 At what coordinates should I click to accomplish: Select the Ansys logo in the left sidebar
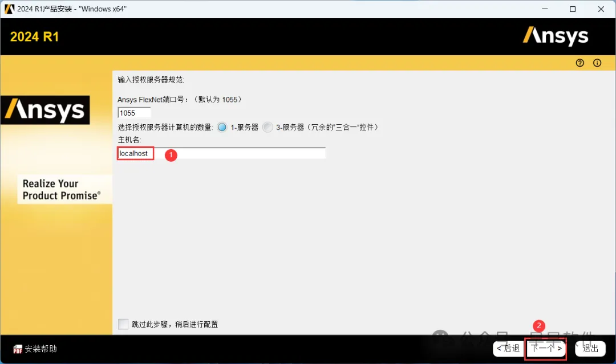tap(45, 110)
